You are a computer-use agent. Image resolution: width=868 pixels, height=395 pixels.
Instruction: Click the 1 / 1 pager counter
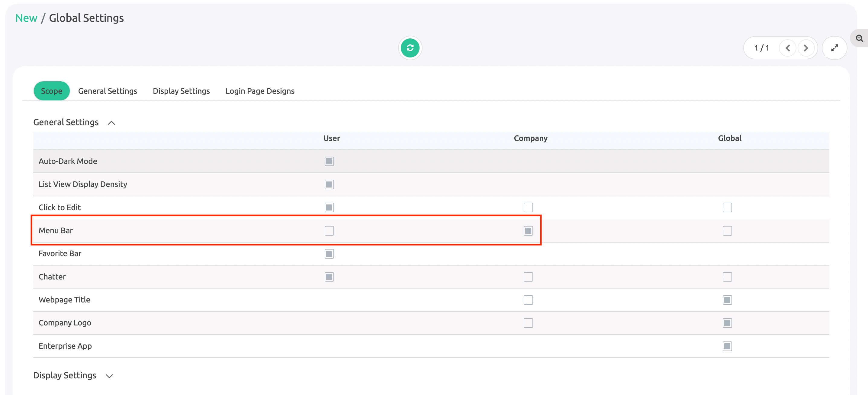[x=761, y=48]
